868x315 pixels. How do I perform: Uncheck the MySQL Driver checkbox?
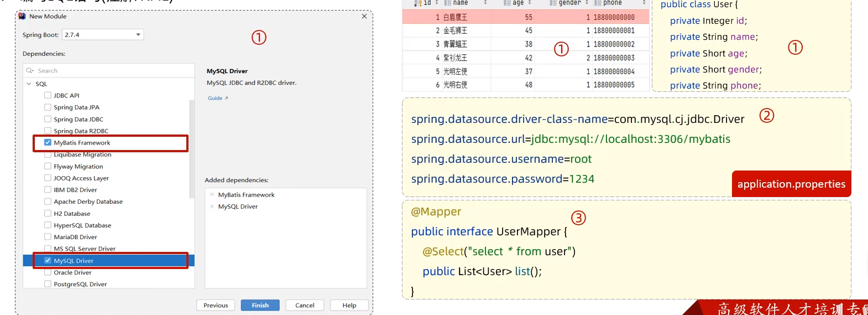(48, 260)
